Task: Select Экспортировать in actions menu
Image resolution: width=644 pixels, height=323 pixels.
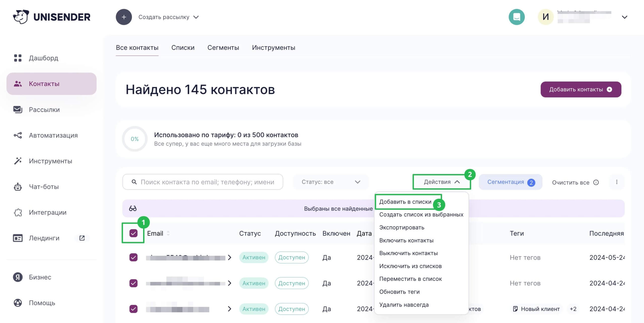Action: (x=402, y=227)
